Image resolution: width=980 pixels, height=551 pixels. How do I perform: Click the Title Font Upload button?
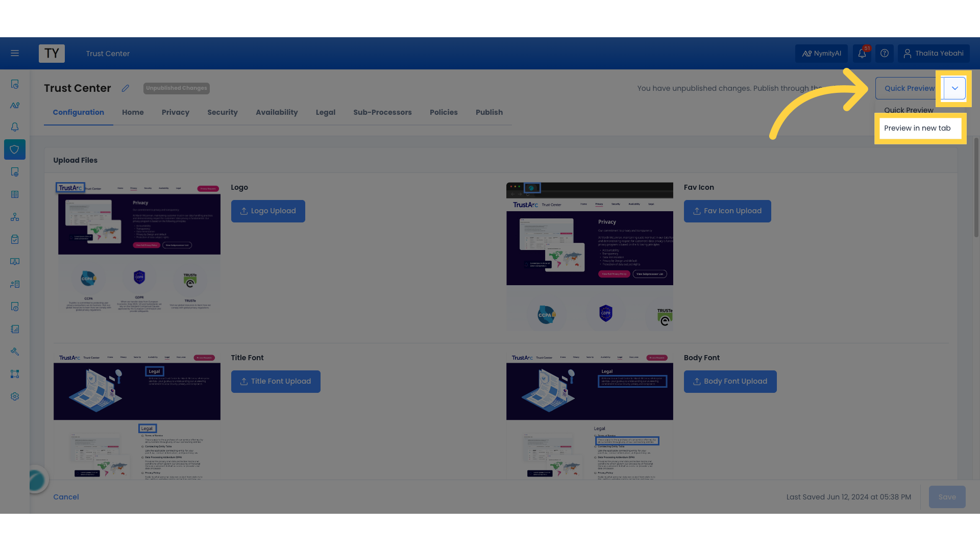276,382
